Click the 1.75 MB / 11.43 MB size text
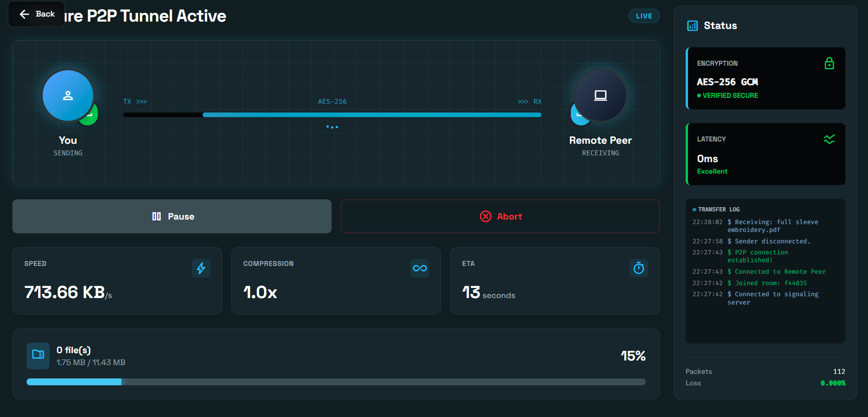Screen dimensions: 868x417 click(91, 362)
